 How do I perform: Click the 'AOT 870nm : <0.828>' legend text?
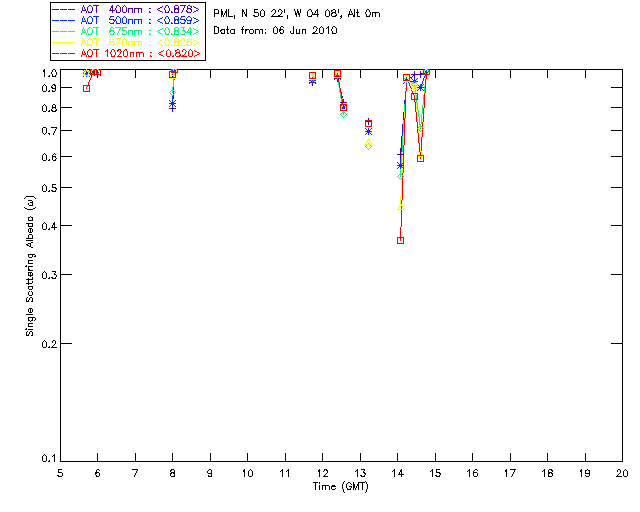tap(140, 42)
